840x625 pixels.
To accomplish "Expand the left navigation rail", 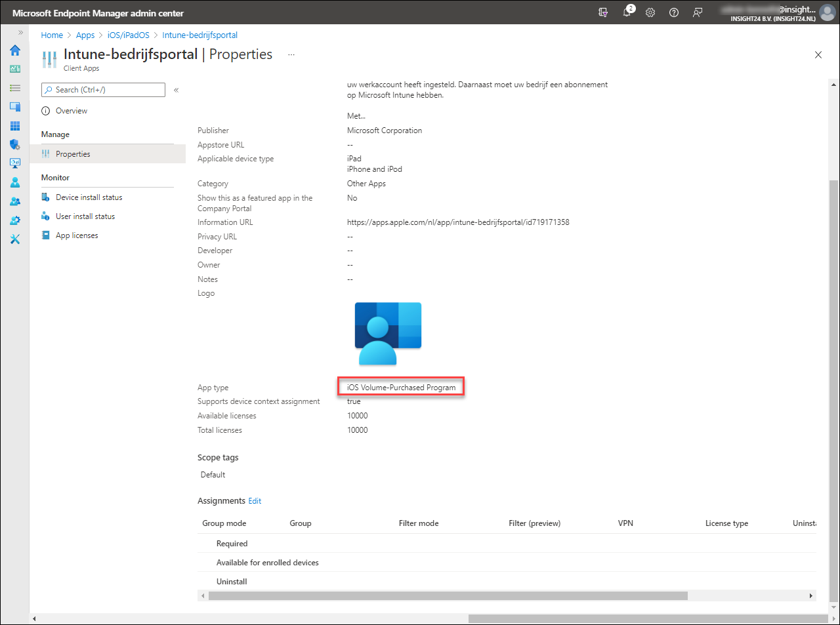I will 20,32.
